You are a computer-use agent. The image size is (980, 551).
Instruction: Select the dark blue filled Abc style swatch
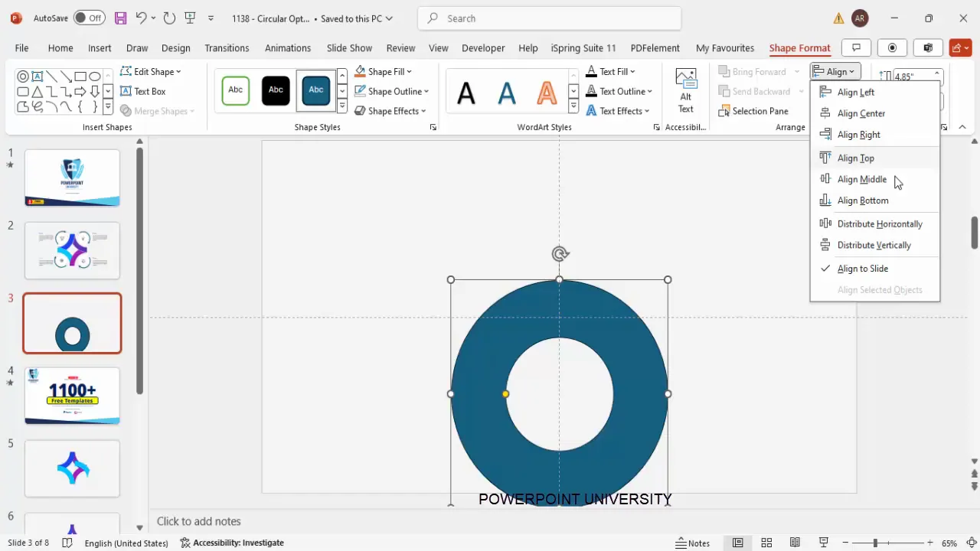click(315, 90)
